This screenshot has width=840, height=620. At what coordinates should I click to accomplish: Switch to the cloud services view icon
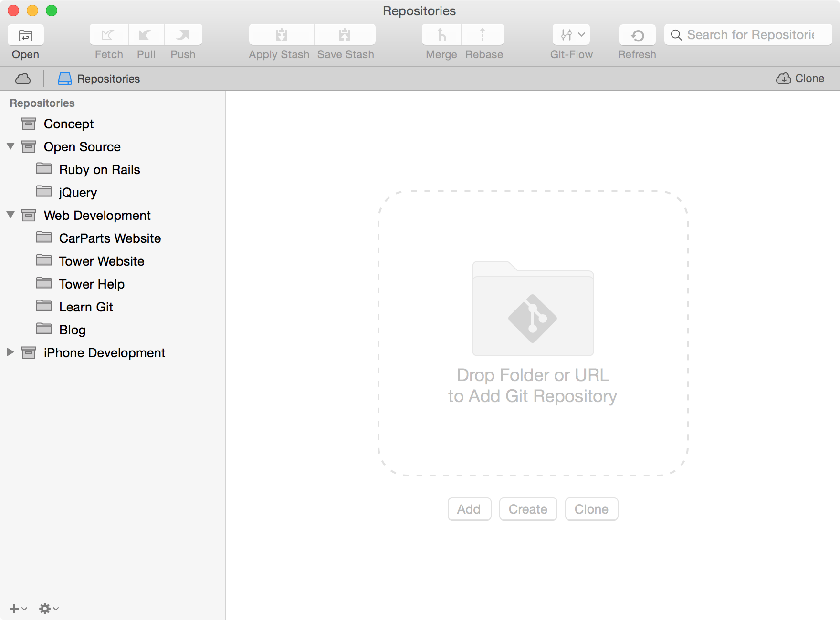[23, 79]
